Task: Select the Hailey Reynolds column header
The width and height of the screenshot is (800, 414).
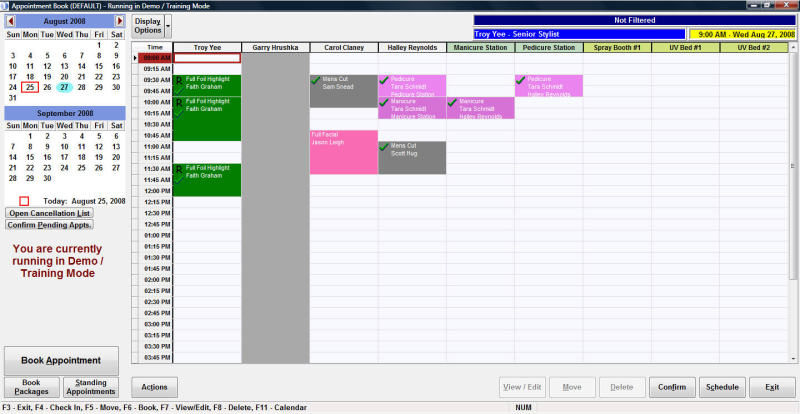Action: click(412, 47)
